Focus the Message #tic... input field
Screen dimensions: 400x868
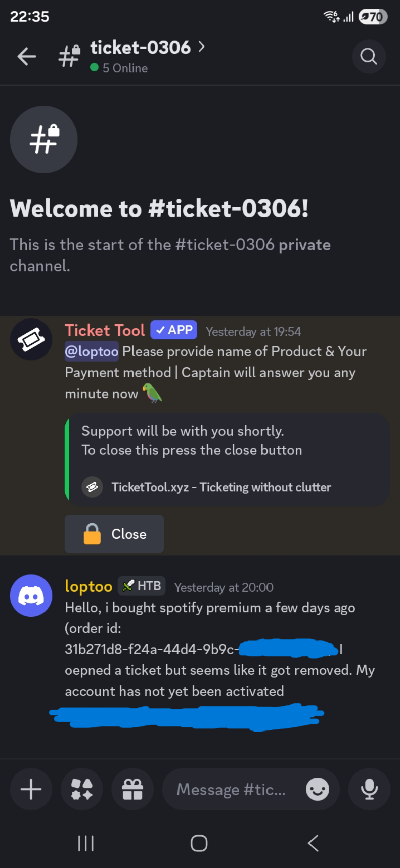[231, 789]
